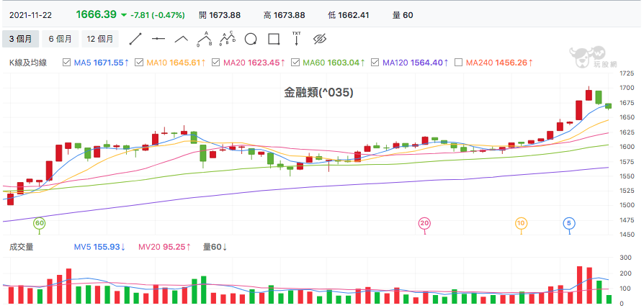The width and height of the screenshot is (644, 308).
Task: Select the ABCD wave pattern tool
Action: click(x=228, y=39)
